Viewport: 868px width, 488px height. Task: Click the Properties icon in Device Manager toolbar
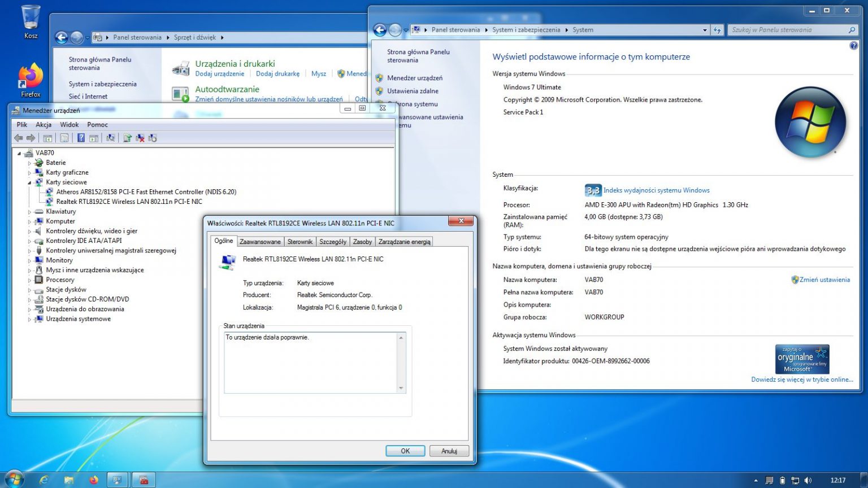point(64,137)
